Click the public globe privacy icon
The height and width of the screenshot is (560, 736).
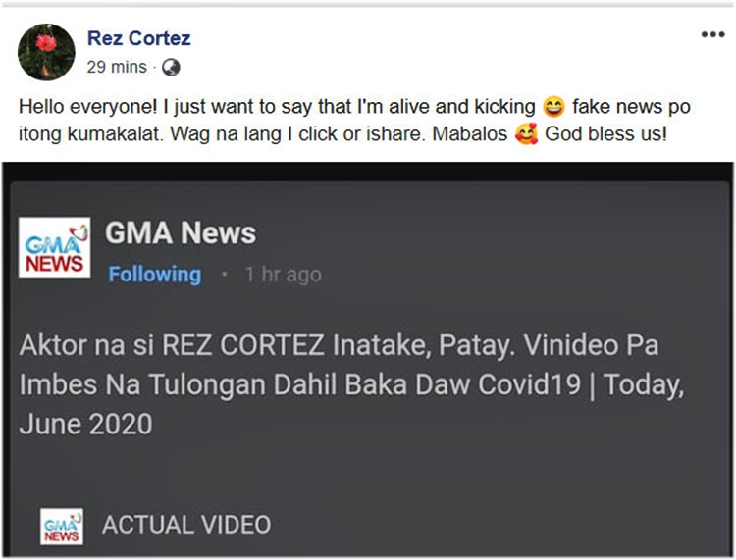pos(171,68)
